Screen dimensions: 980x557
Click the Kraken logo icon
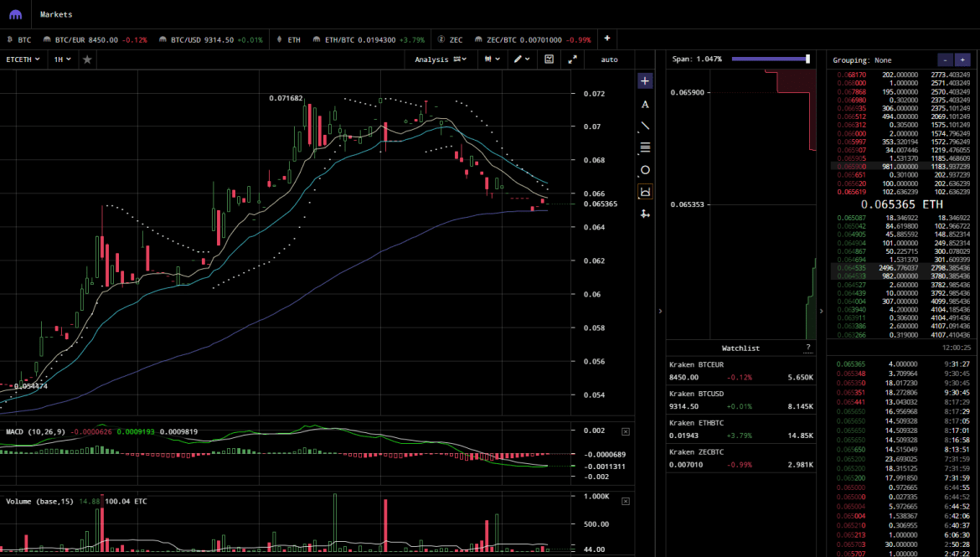point(15,14)
